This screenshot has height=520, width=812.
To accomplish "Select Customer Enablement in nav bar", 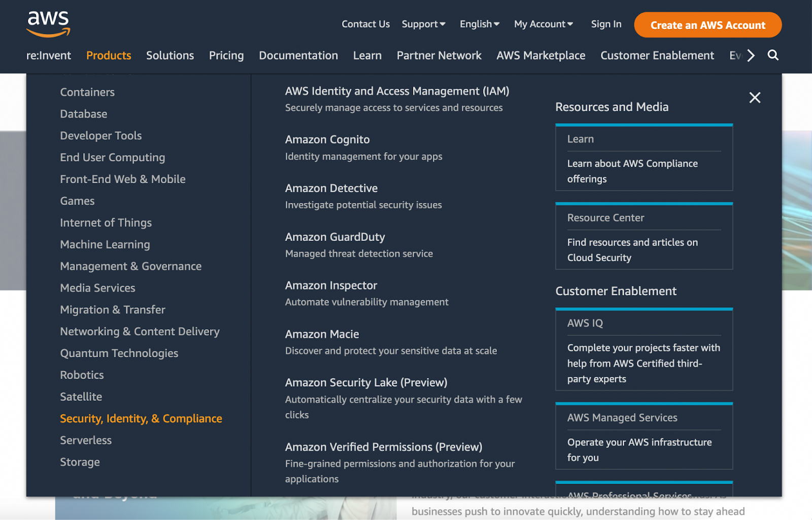I will pos(657,55).
